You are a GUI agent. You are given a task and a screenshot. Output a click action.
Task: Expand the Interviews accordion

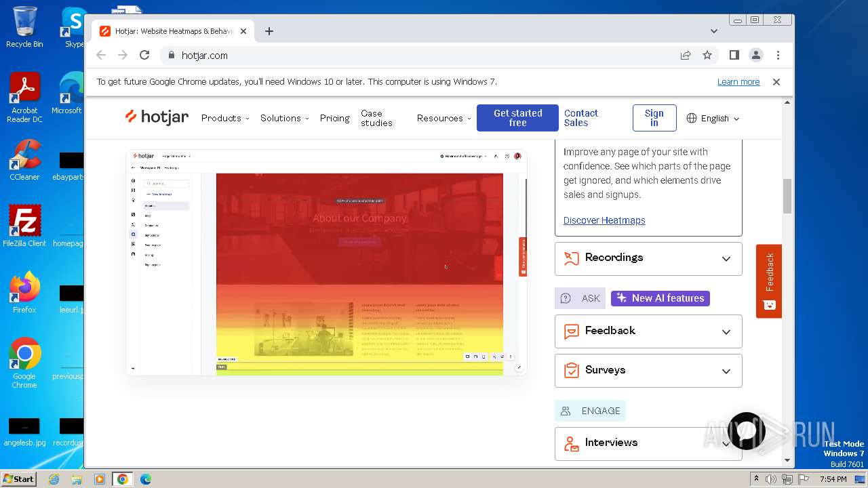pos(648,443)
